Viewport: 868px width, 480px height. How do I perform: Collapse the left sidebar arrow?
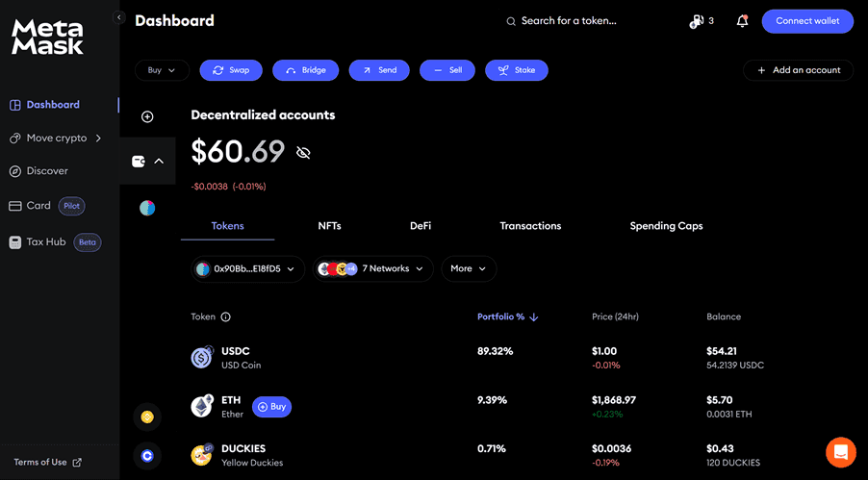119,17
